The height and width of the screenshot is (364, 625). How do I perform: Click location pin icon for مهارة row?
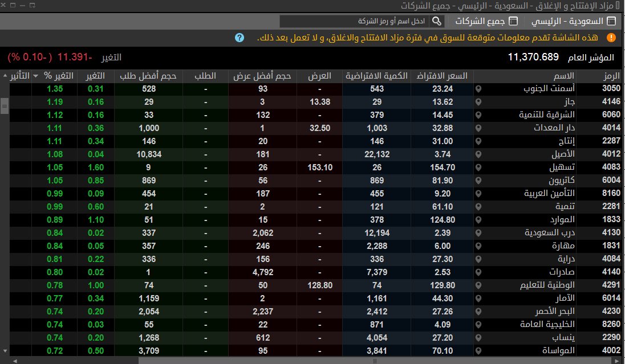[478, 246]
